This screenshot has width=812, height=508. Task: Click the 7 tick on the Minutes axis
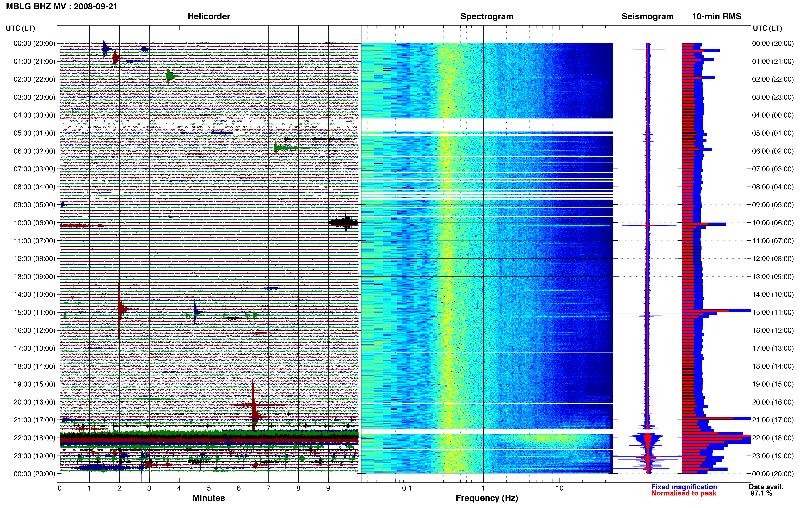(269, 488)
